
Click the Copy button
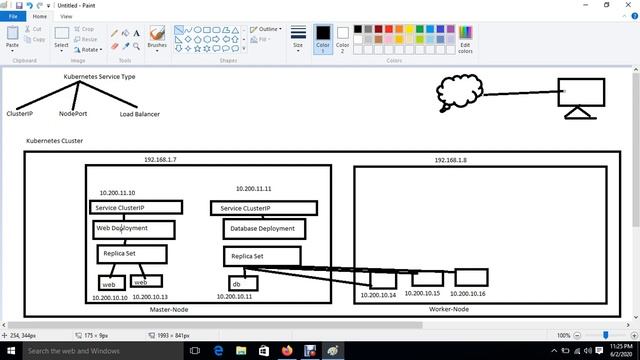34,39
